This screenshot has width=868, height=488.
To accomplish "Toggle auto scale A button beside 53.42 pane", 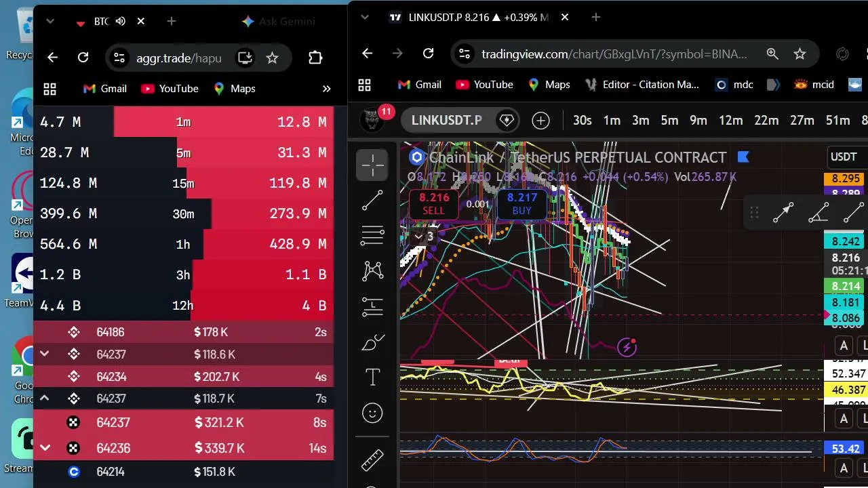I will pyautogui.click(x=844, y=468).
